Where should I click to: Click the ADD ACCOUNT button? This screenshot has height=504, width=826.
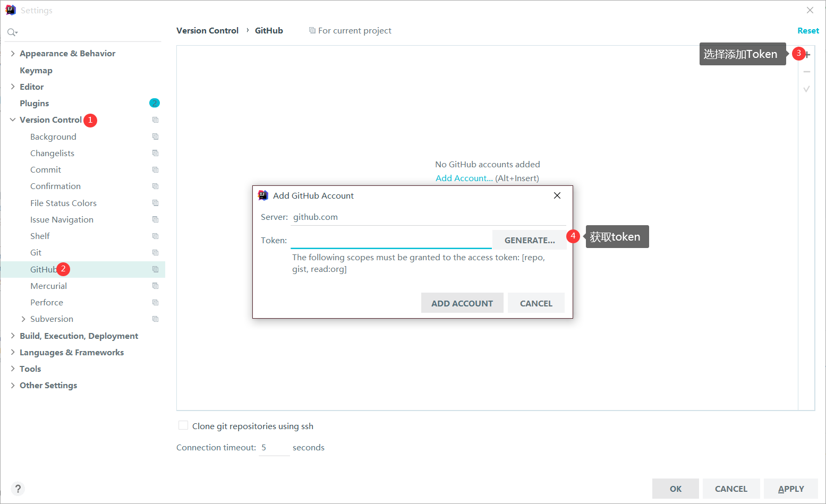pos(462,303)
